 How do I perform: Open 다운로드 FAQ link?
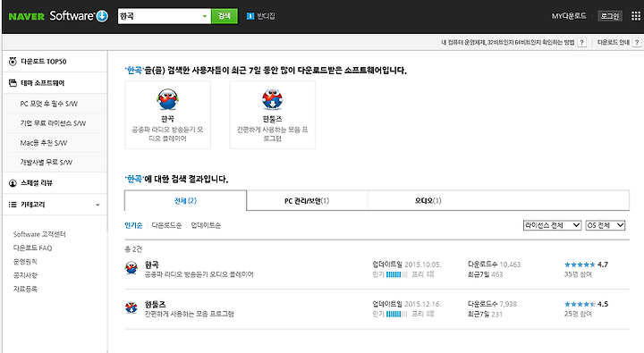(32, 248)
